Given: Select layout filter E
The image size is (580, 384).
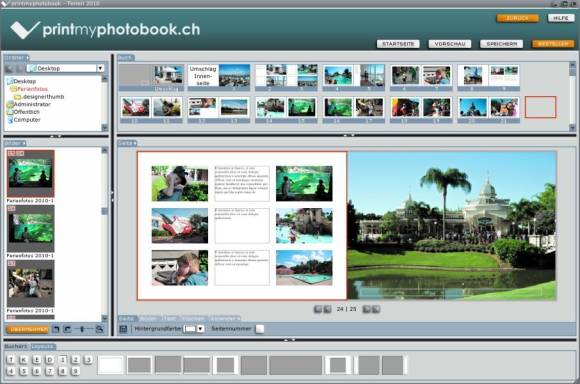Looking at the screenshot, I should tap(37, 360).
